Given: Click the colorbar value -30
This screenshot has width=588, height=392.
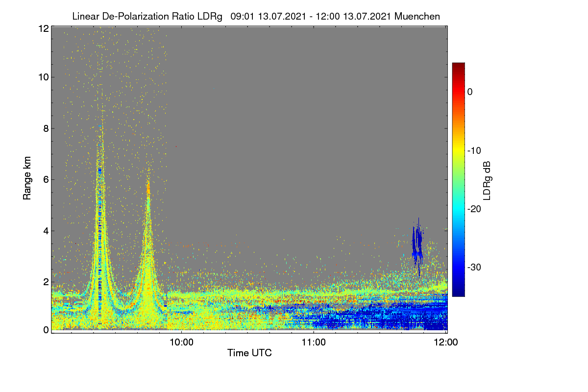Looking at the screenshot, I should point(474,267).
